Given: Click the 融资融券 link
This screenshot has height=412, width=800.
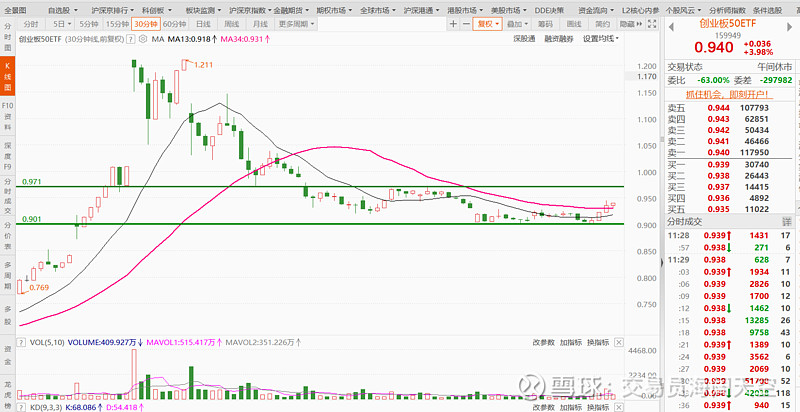Looking at the screenshot, I should pos(559,38).
